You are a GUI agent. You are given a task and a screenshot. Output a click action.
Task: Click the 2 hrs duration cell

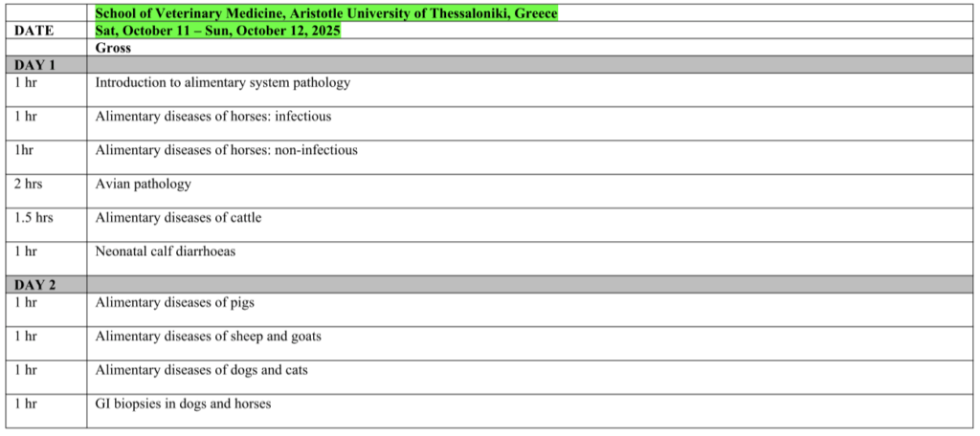click(x=46, y=191)
